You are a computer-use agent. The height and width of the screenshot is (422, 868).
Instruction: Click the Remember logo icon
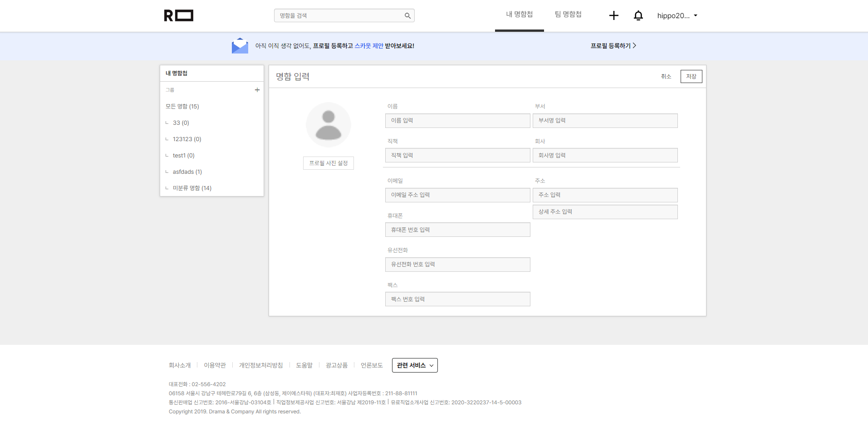(x=179, y=15)
